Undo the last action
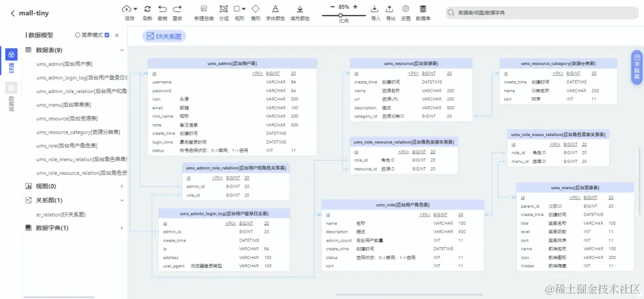The width and height of the screenshot is (644, 299). click(163, 8)
